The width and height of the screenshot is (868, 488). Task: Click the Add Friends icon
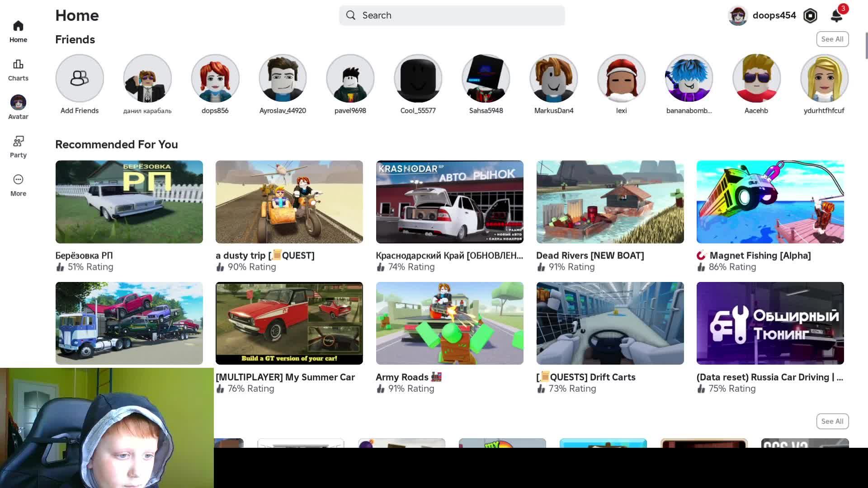point(80,79)
